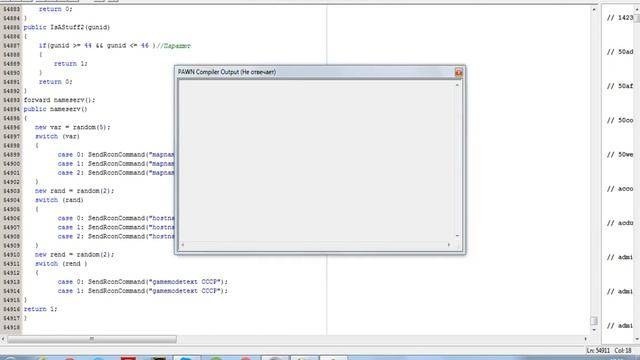
Task: Click the 'if(gunid >= 44' condition line
Action: 115,46
